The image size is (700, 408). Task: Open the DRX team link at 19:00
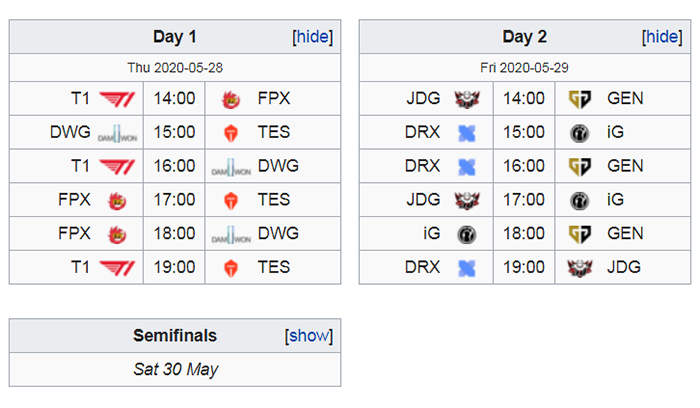click(422, 267)
